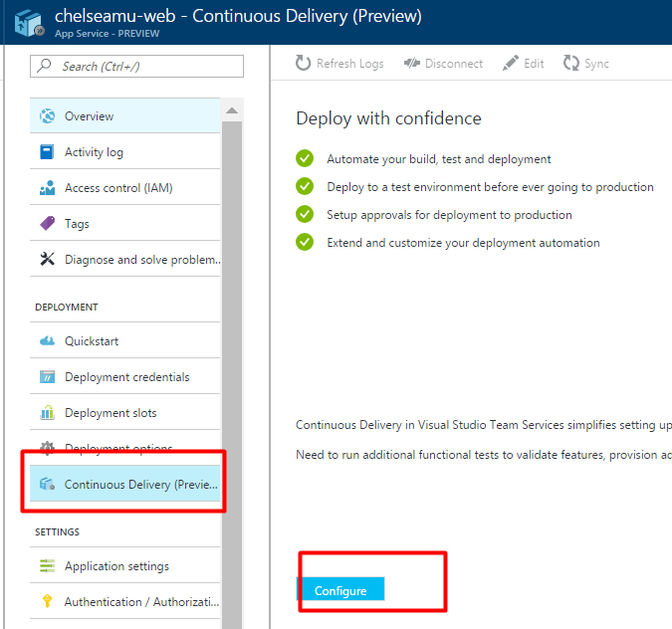Open the Tags section
This screenshot has width=672, height=629.
pos(124,223)
